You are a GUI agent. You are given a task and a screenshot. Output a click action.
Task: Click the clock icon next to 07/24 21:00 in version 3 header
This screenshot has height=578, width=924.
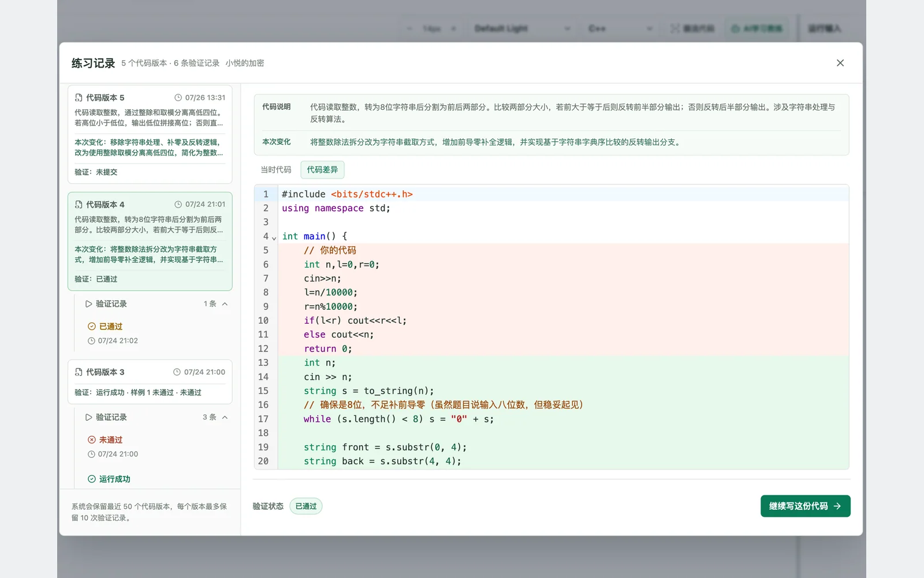[x=177, y=372]
